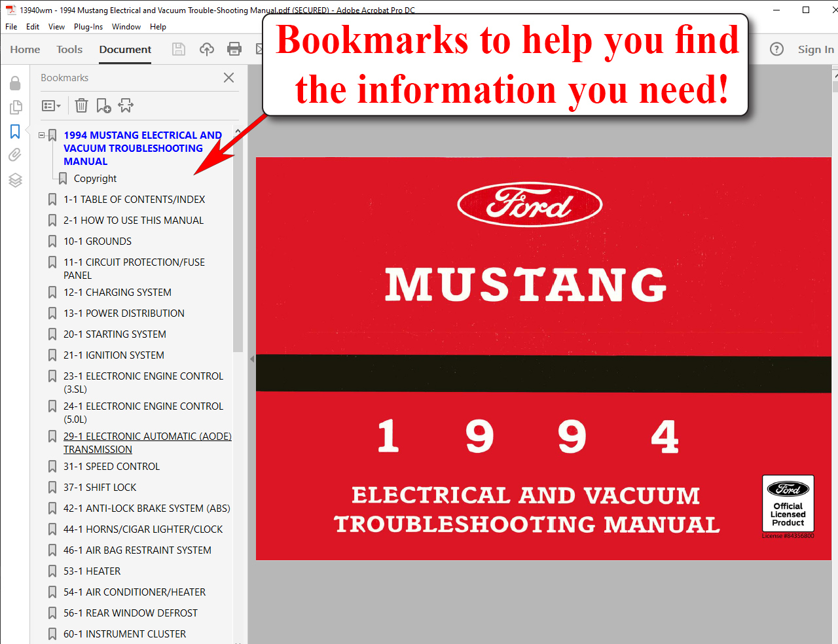This screenshot has height=644, width=838.
Task: Open 53-1 Heater bookmark
Action: pyautogui.click(x=92, y=571)
